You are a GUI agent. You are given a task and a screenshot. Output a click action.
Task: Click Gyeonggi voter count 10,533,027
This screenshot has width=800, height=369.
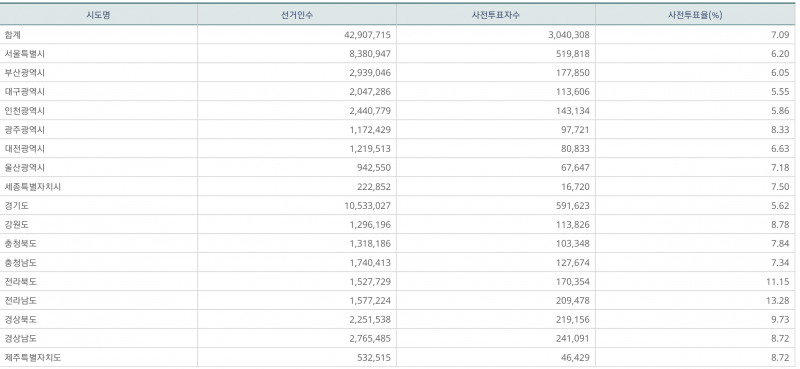pos(368,206)
